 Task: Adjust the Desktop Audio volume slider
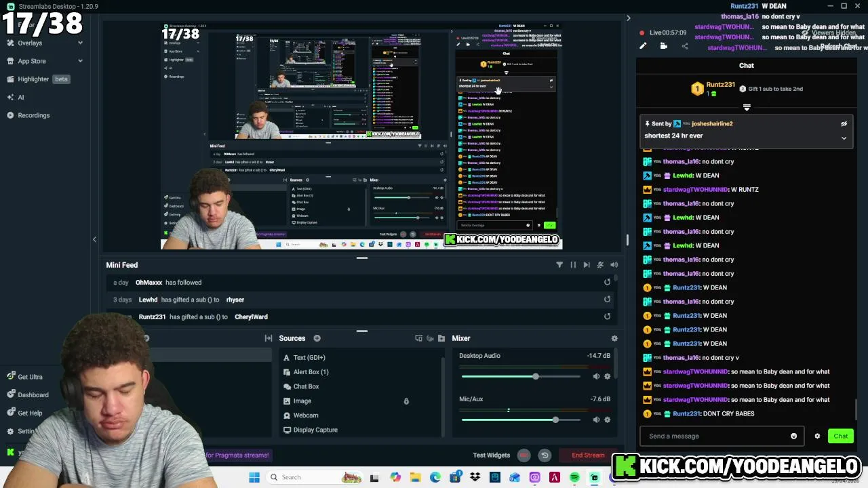tap(520, 376)
